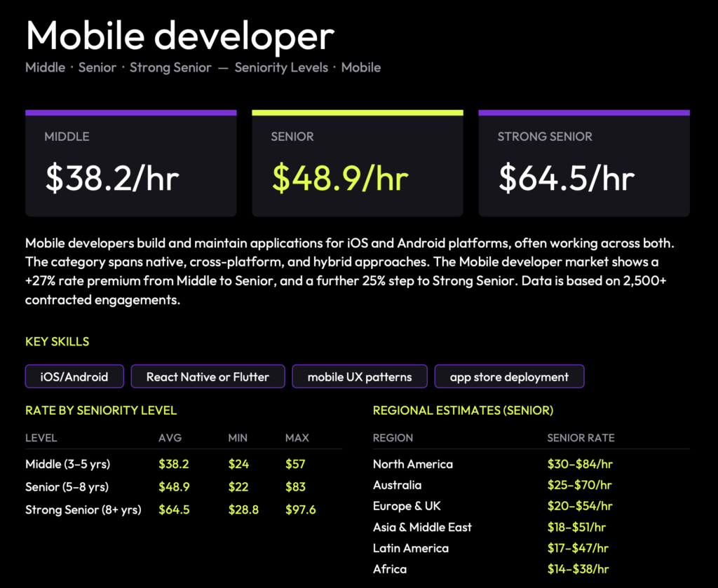This screenshot has height=588, width=718.
Task: Select the Europe & UK region row
Action: 531,506
